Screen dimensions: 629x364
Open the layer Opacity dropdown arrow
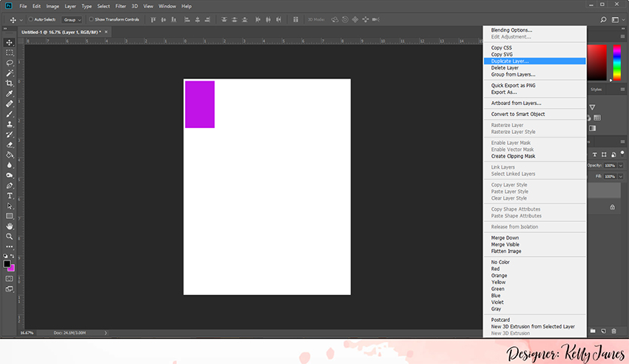point(621,165)
